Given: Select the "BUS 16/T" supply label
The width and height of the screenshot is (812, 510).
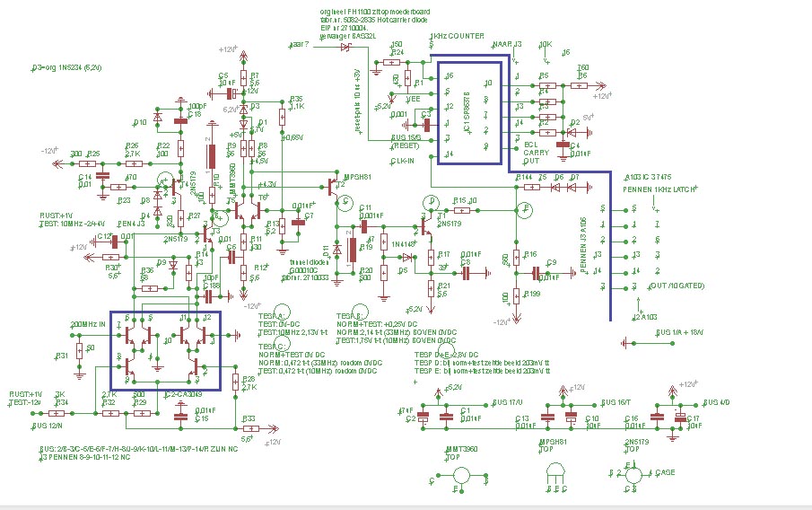Looking at the screenshot, I should (616, 402).
